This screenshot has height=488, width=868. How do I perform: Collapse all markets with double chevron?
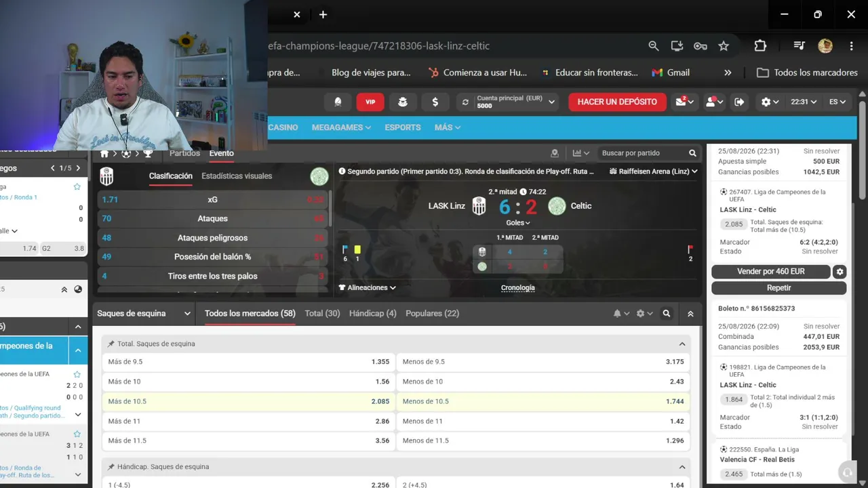click(690, 313)
